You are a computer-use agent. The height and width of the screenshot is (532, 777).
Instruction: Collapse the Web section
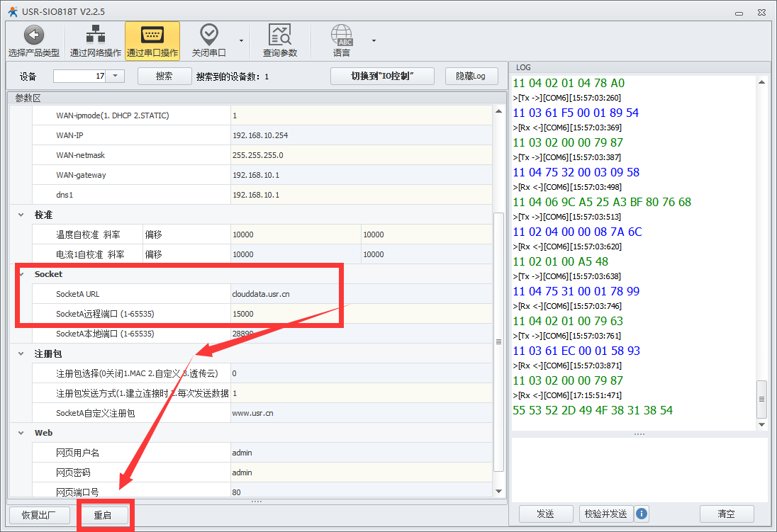pos(22,432)
